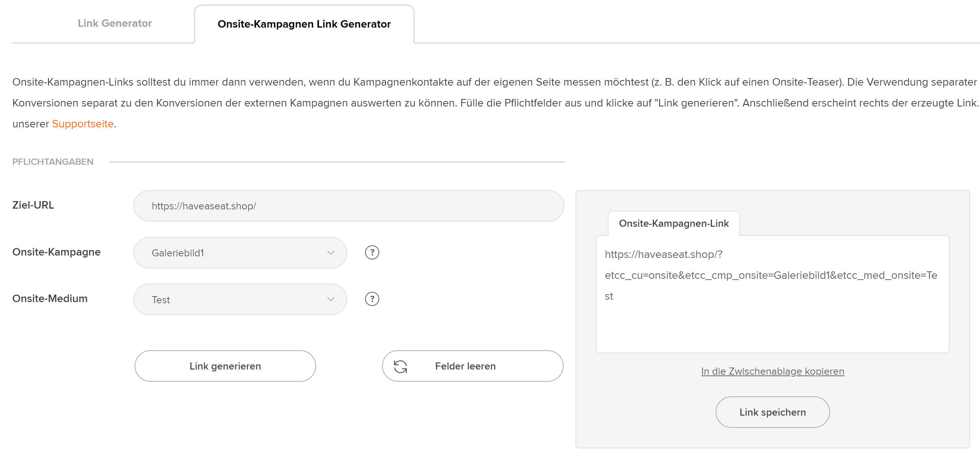
Task: Click the Onsite-Kampagne label
Action: coord(56,252)
